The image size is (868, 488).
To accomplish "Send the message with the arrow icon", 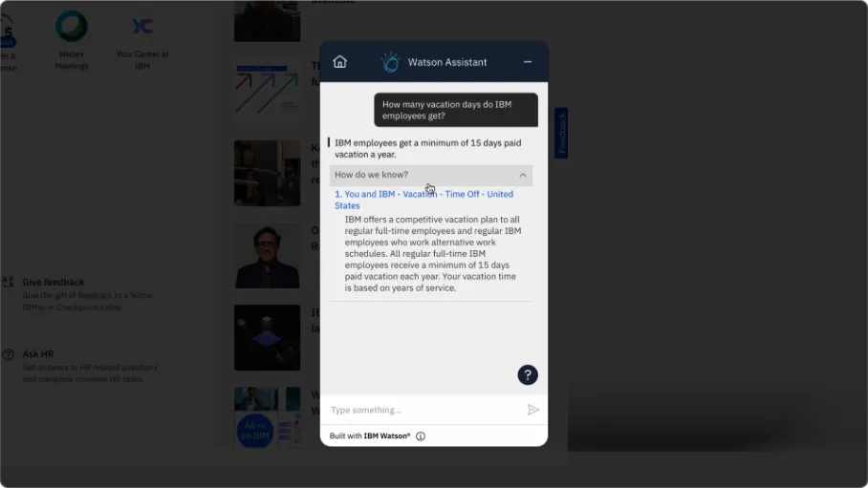I will pos(532,410).
